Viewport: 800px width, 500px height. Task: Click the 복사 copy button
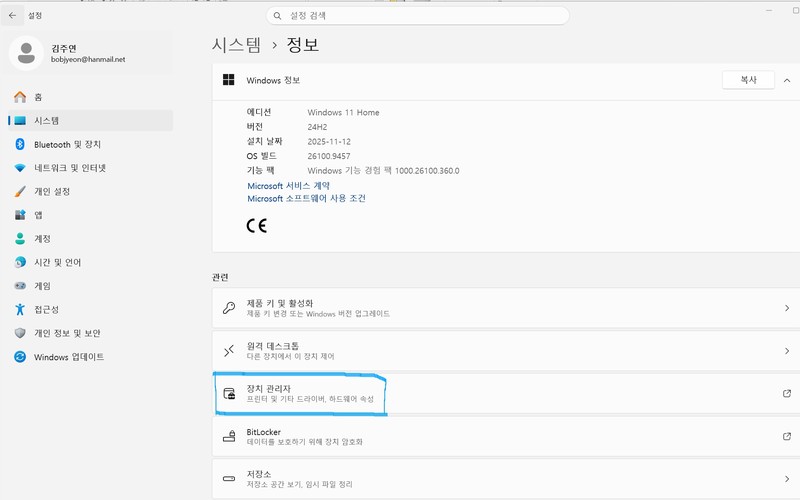[748, 80]
